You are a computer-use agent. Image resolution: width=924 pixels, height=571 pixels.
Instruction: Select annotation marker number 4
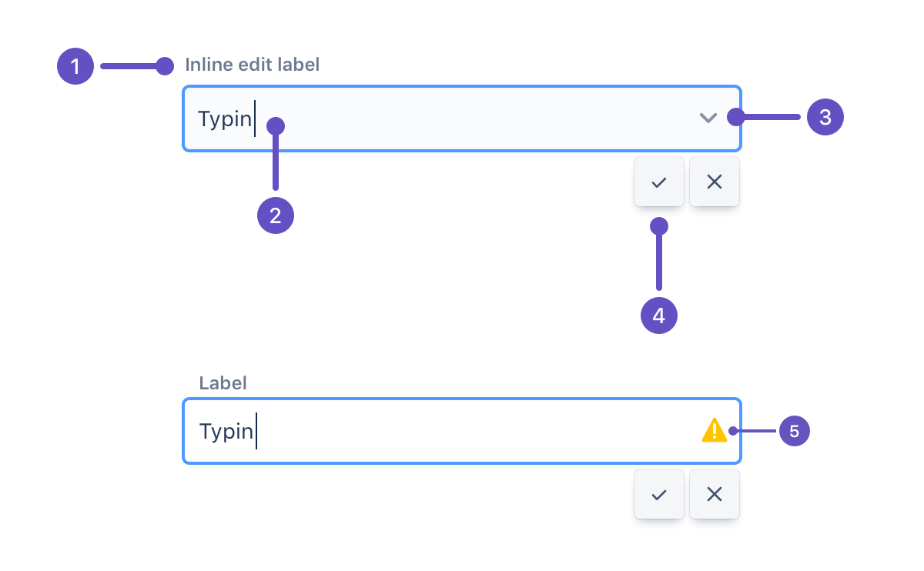[659, 315]
